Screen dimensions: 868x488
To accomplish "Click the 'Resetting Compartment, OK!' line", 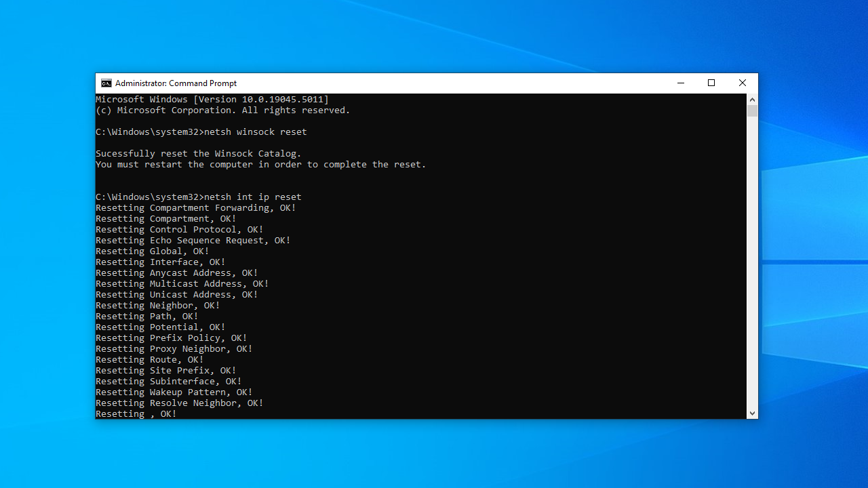I will (x=166, y=219).
